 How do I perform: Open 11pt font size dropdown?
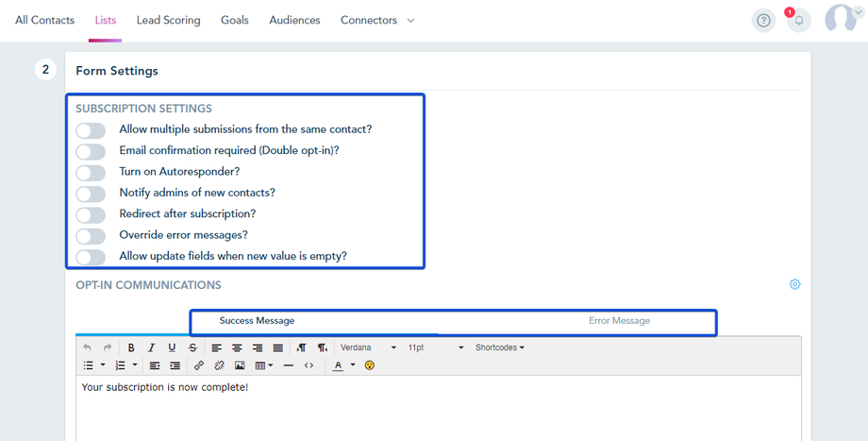pyautogui.click(x=436, y=348)
